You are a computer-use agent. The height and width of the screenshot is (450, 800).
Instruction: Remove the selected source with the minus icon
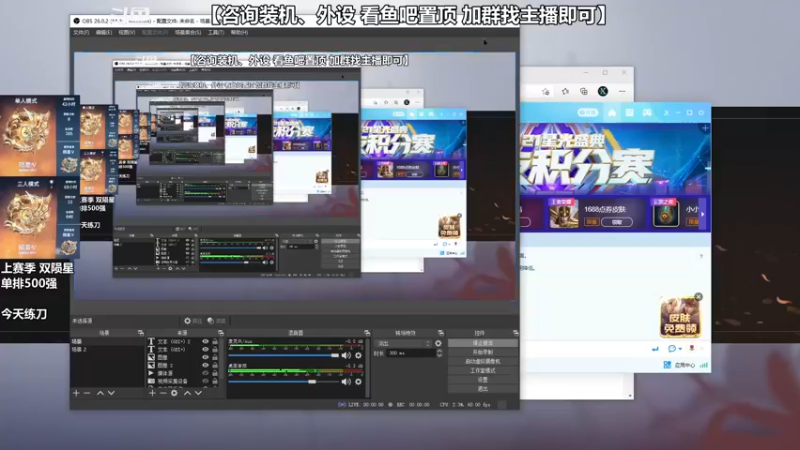(x=163, y=393)
